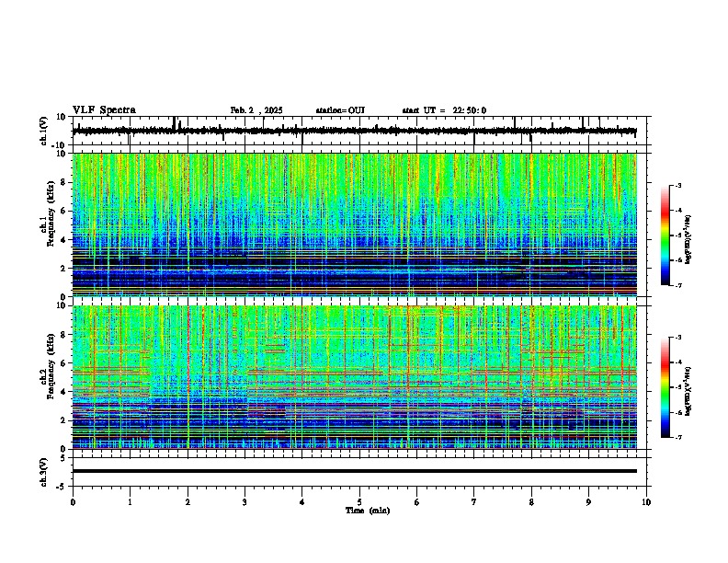
Task: Click the ch.2 spectrogram color scale bar
Action: (x=665, y=387)
